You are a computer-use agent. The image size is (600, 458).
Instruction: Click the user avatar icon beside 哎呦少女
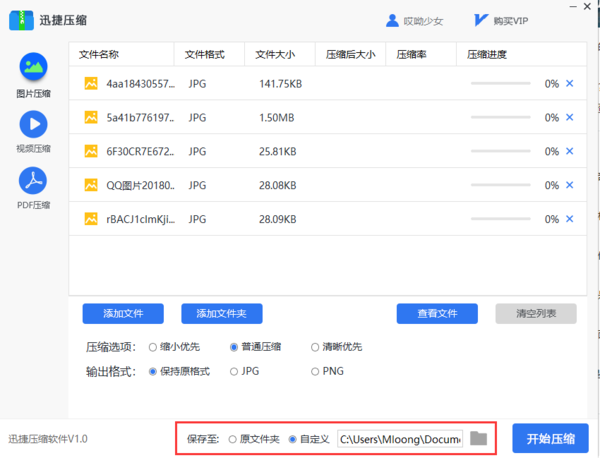[x=392, y=21]
